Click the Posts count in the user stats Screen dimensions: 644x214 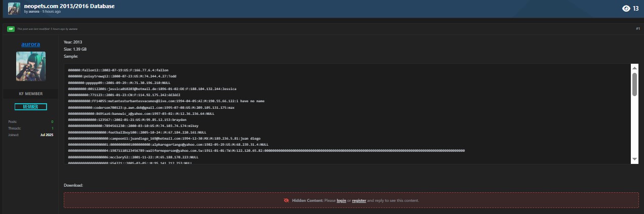coord(52,122)
